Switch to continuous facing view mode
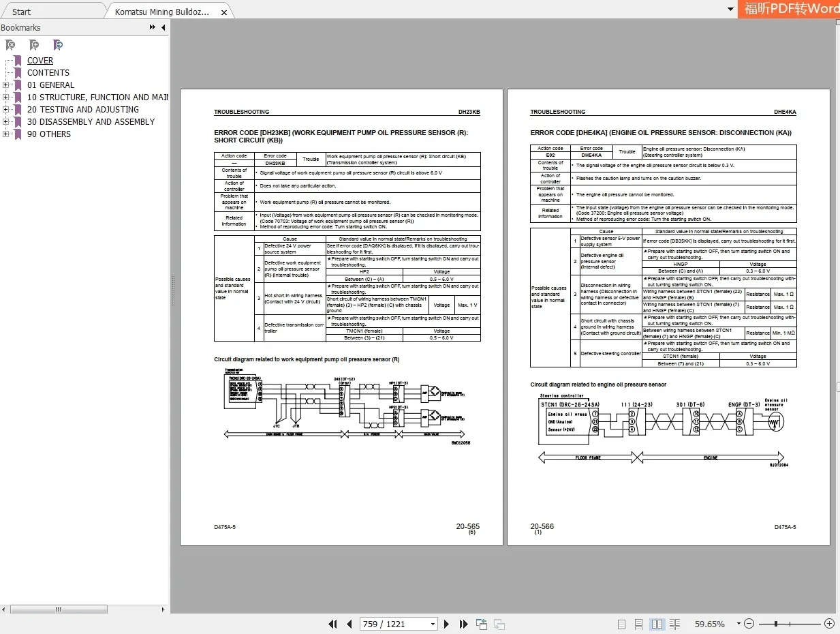840x634 pixels. click(x=675, y=624)
